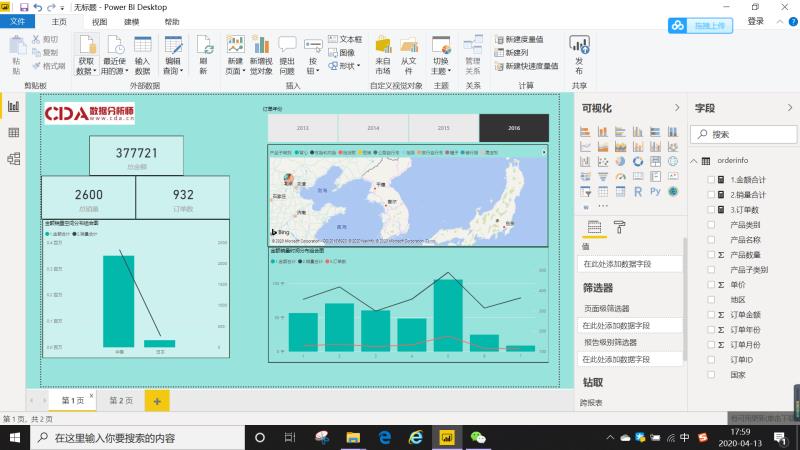Open the 文件 file menu
Viewport: 800px width, 450px height.
tap(17, 21)
